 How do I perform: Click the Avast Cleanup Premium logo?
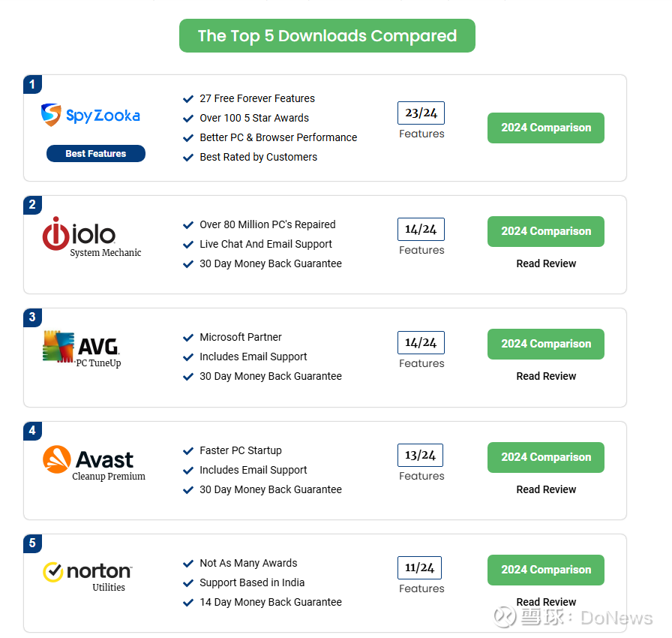tap(94, 463)
